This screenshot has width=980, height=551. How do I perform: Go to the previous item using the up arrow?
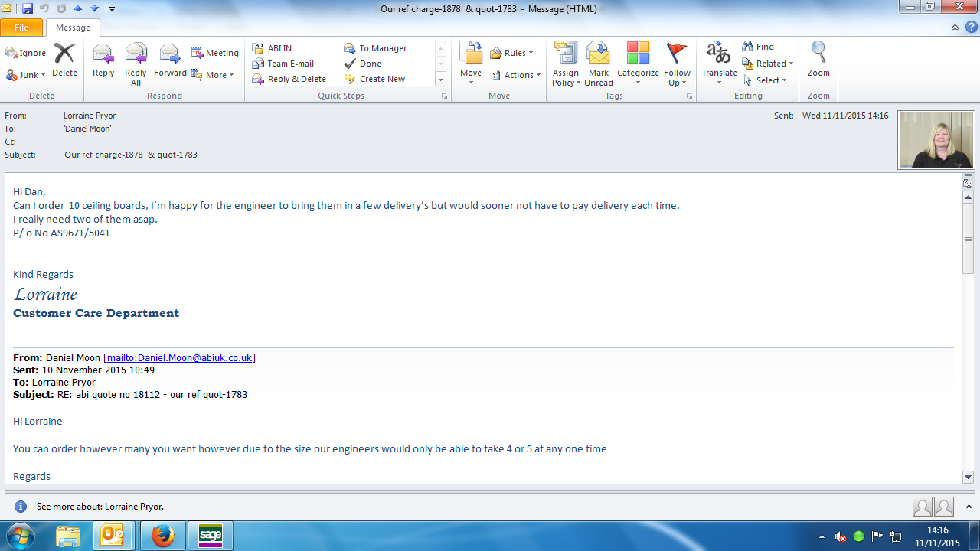pos(78,8)
